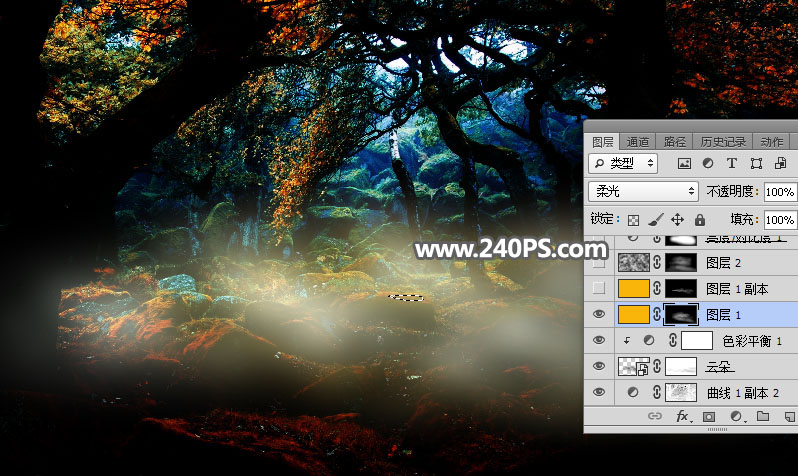The image size is (798, 476).
Task: Lock position move icon
Action: pyautogui.click(x=677, y=220)
